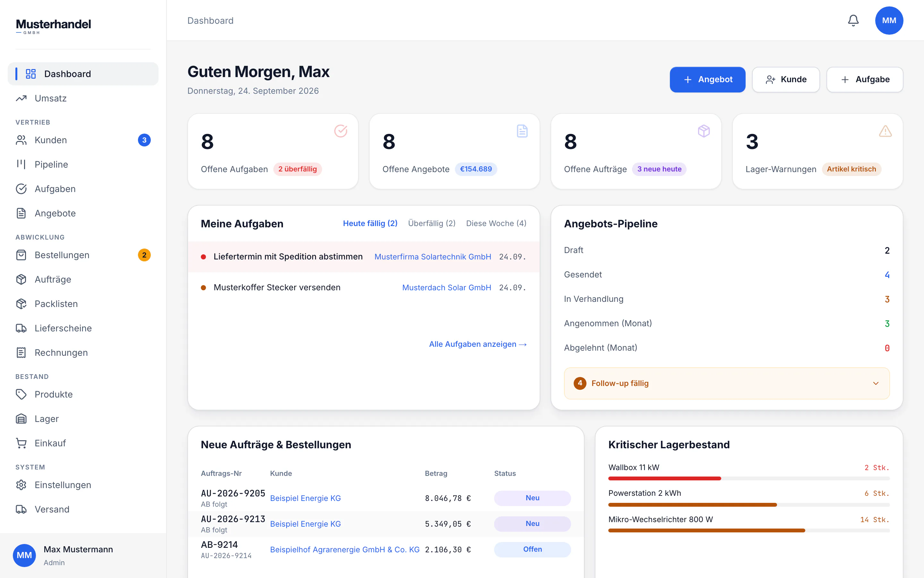Click the Einstellungen gear icon in sidebar
Viewport: 924px width, 578px height.
(x=21, y=485)
